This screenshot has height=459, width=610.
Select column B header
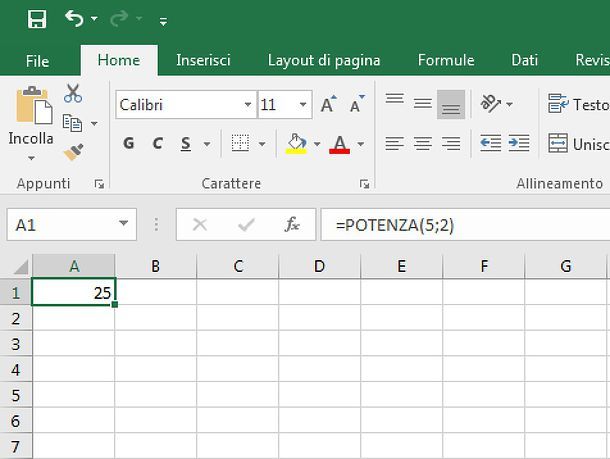(x=156, y=266)
